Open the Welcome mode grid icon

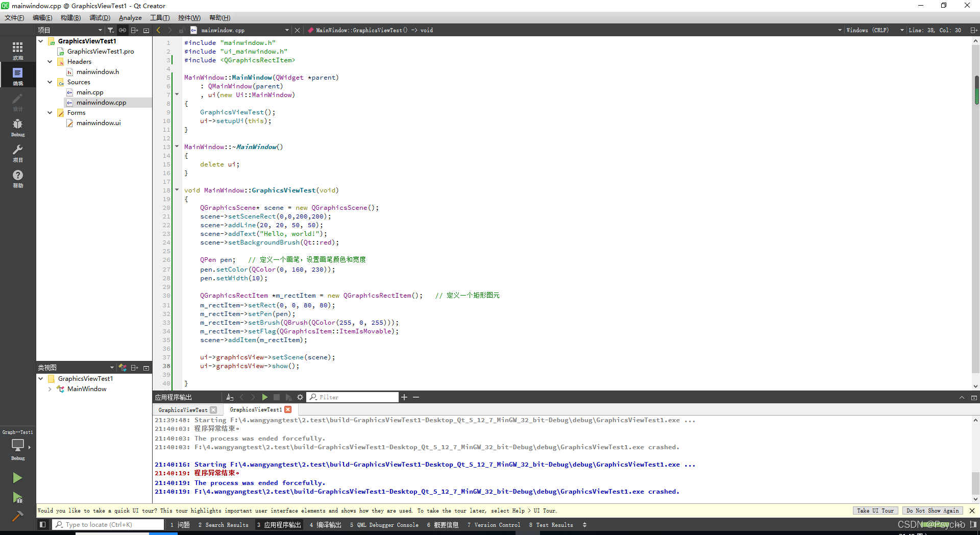pos(18,50)
